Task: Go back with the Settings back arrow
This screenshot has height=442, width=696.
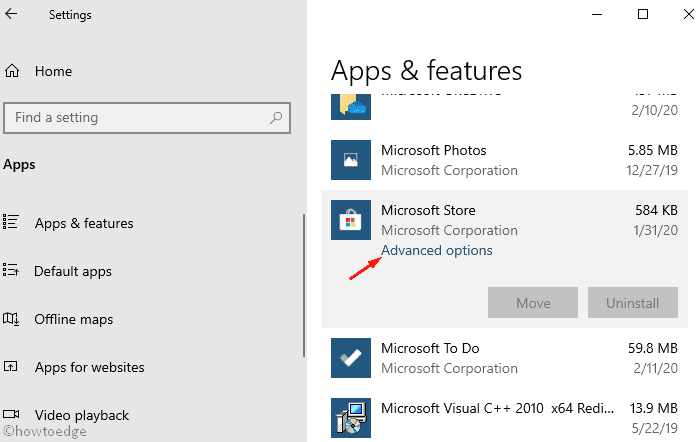Action: (11, 14)
